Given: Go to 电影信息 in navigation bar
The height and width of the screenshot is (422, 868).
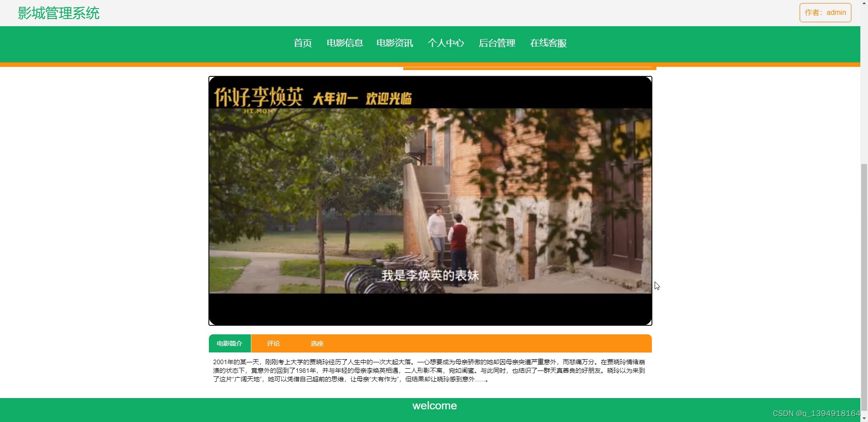Looking at the screenshot, I should (344, 43).
